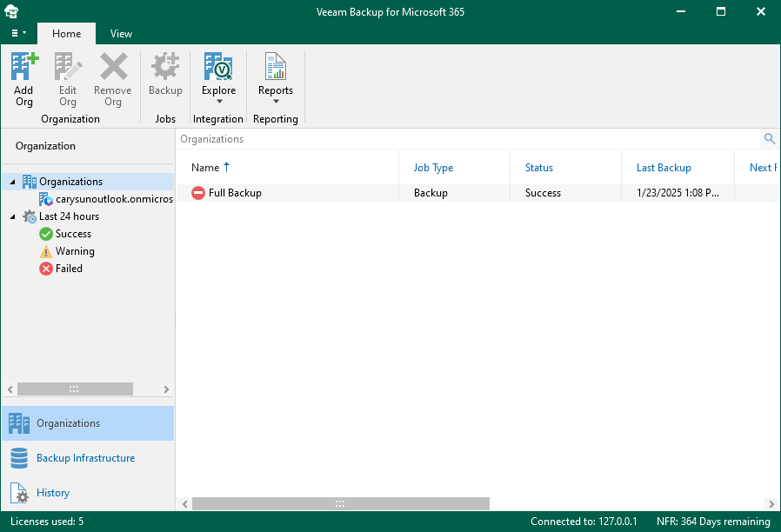Type in the Organizations search field
781x532 pixels.
465,139
